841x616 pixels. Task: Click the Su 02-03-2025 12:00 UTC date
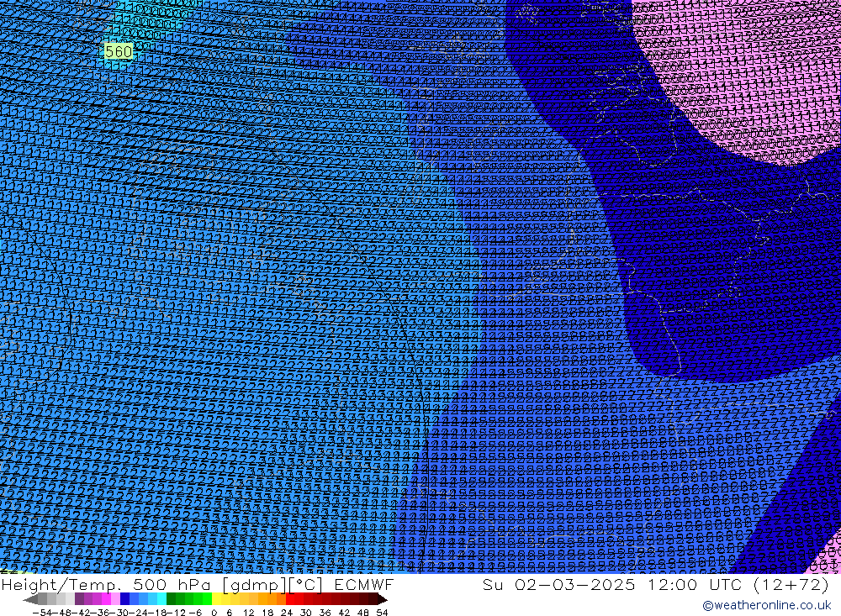(x=614, y=584)
